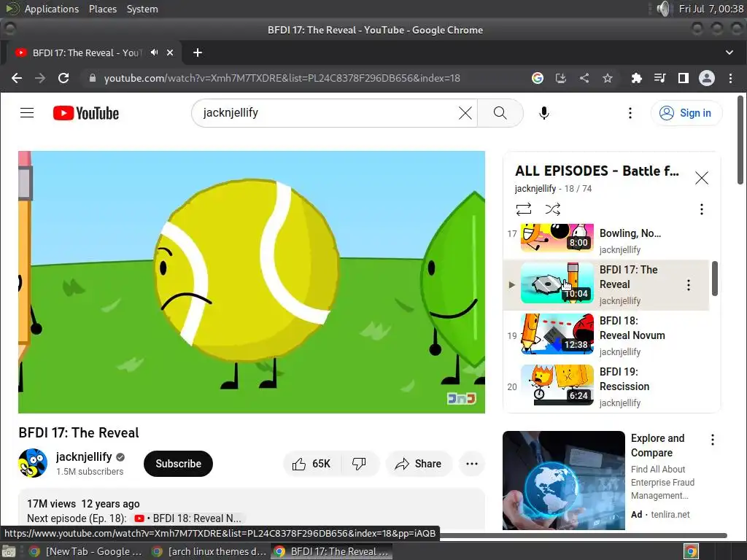The height and width of the screenshot is (560, 747).
Task: Open jacknjellify channel name link
Action: (x=84, y=456)
